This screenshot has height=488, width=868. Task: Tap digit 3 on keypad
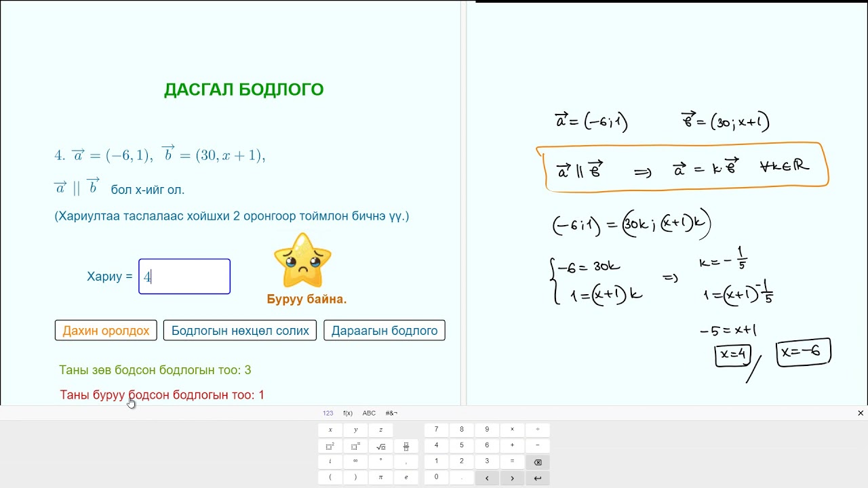click(x=487, y=462)
